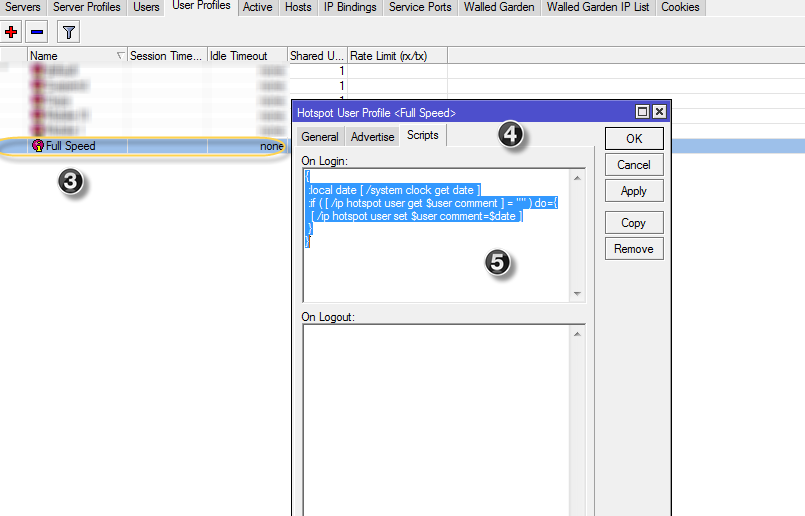
Task: Click the blue minus Remove icon
Action: [37, 32]
